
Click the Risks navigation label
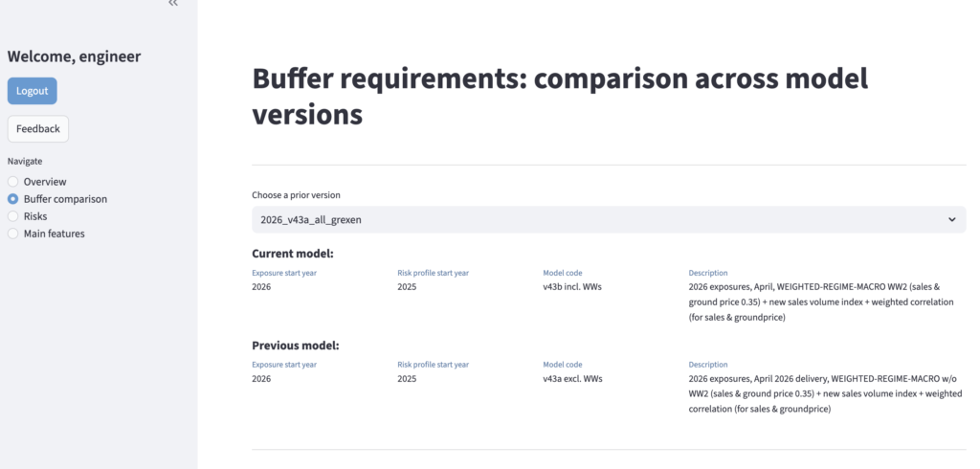[x=35, y=216]
